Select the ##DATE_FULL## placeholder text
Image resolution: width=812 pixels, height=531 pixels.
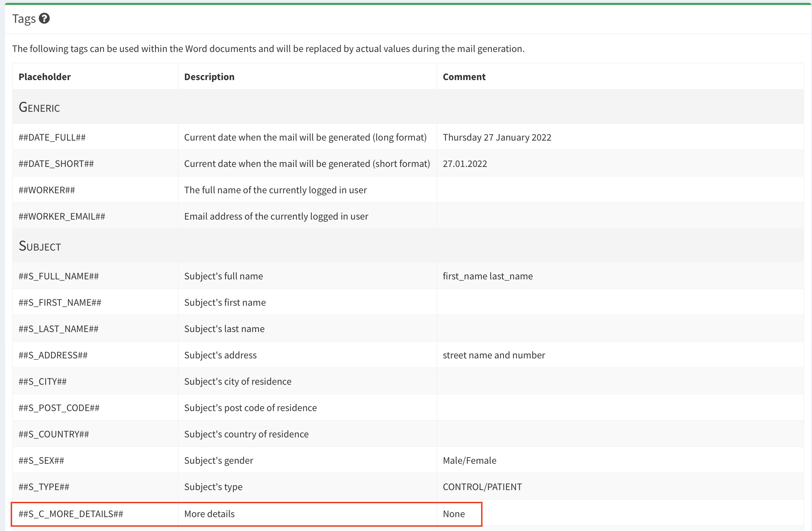[52, 137]
